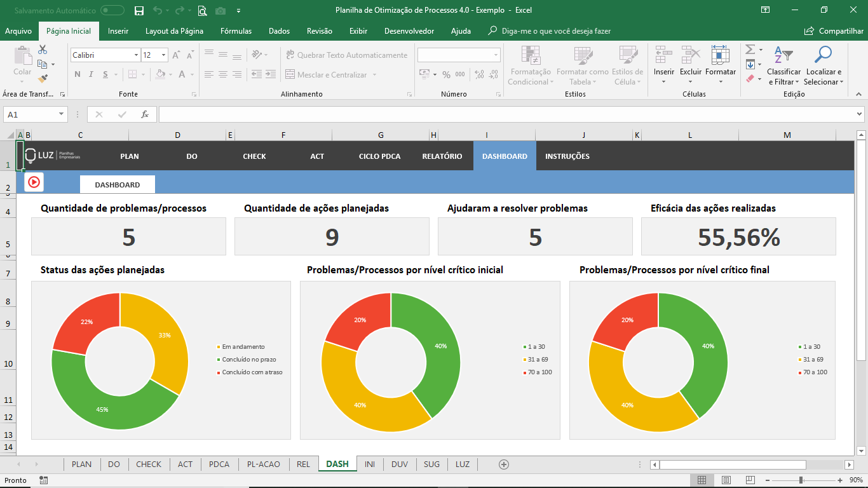Switch to Normal view in status bar
Image resolution: width=868 pixels, height=488 pixels.
point(702,480)
